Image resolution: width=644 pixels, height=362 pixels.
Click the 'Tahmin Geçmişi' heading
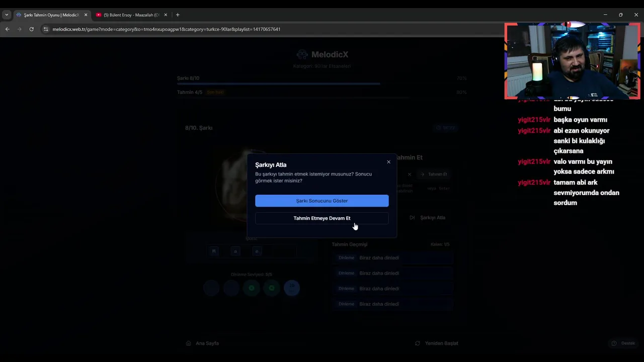pos(350,244)
